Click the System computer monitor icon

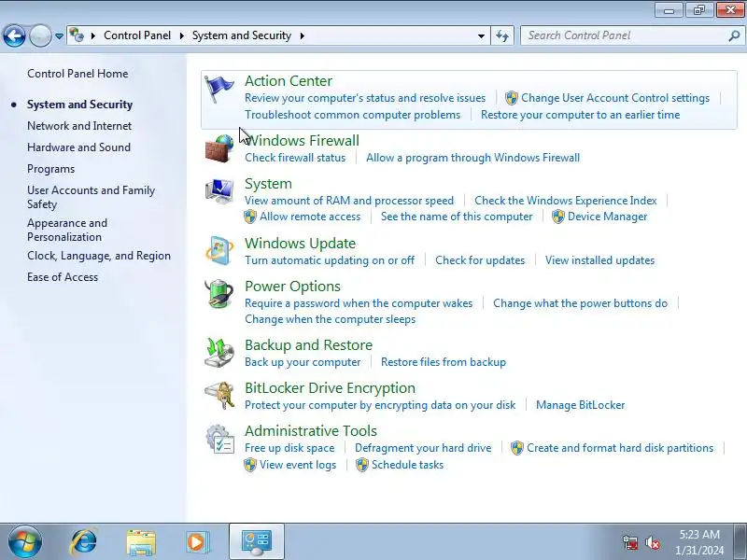(219, 191)
